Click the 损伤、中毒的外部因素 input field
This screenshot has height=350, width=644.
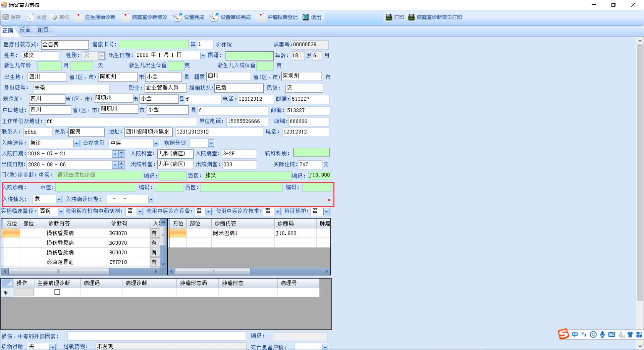coord(157,336)
